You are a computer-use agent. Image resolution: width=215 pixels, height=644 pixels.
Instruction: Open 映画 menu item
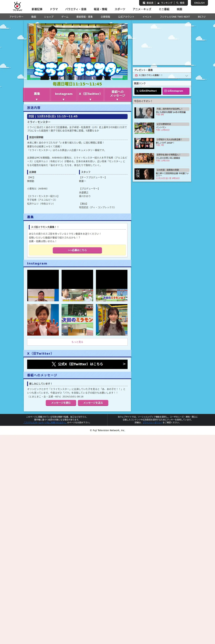(x=180, y=9)
